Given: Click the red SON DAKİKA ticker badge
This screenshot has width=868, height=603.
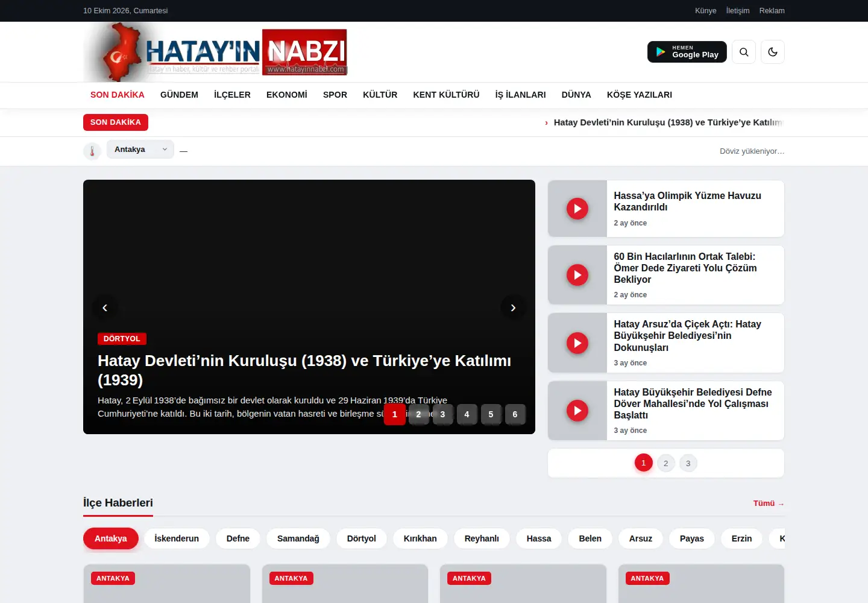Looking at the screenshot, I should click(x=116, y=122).
